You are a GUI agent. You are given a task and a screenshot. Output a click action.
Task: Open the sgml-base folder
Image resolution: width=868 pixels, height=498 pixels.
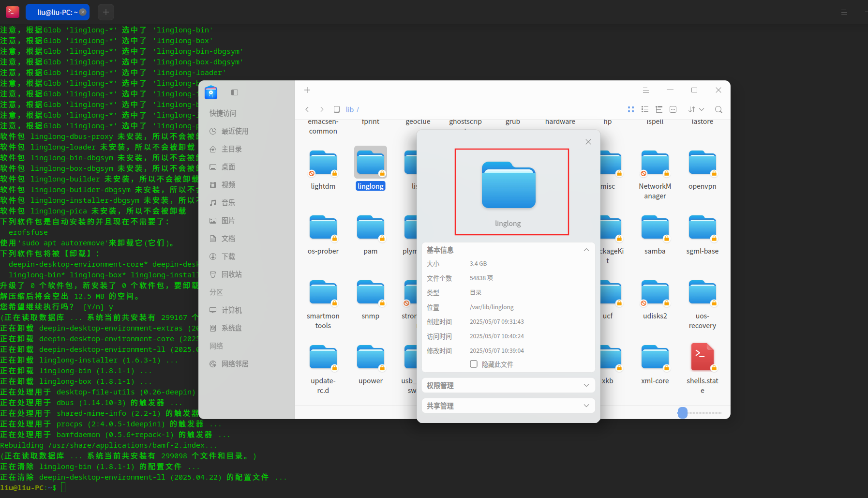coord(702,228)
